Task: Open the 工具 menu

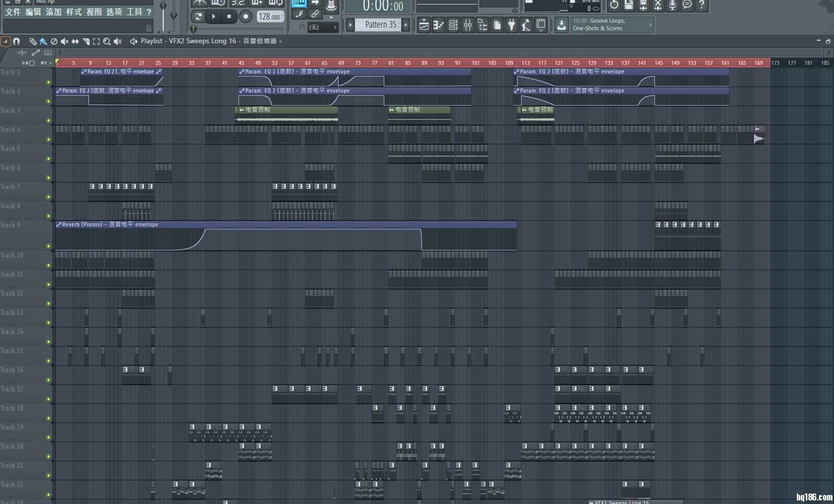Action: [134, 12]
